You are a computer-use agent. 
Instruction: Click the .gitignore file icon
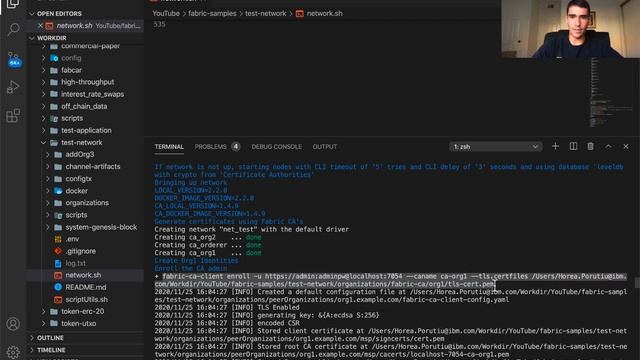(x=58, y=251)
